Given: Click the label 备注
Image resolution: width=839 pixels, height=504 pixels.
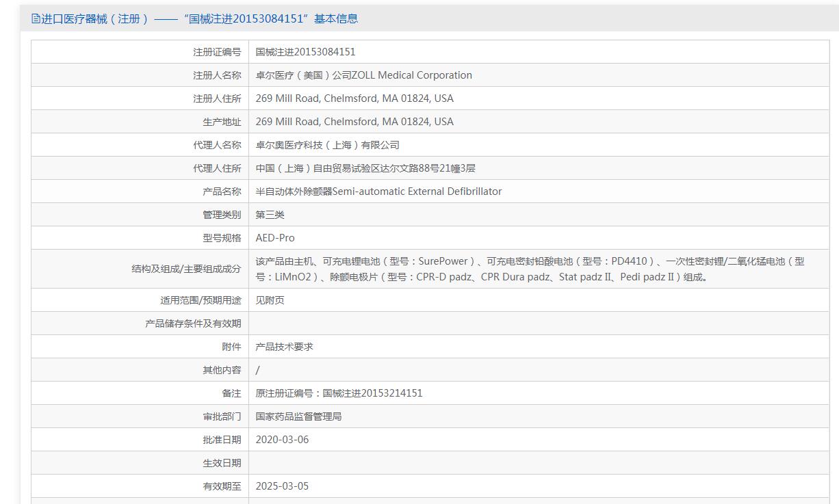Looking at the screenshot, I should [x=231, y=393].
